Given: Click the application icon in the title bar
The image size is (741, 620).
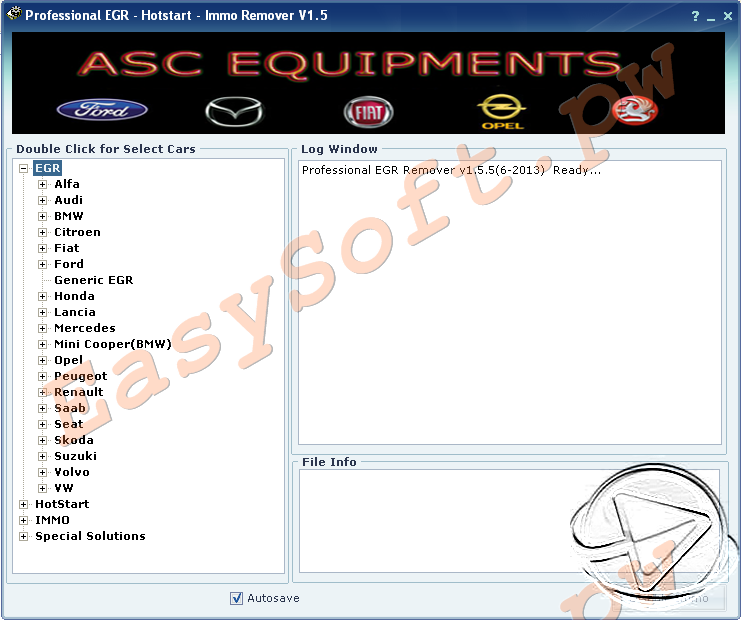Looking at the screenshot, I should [14, 14].
